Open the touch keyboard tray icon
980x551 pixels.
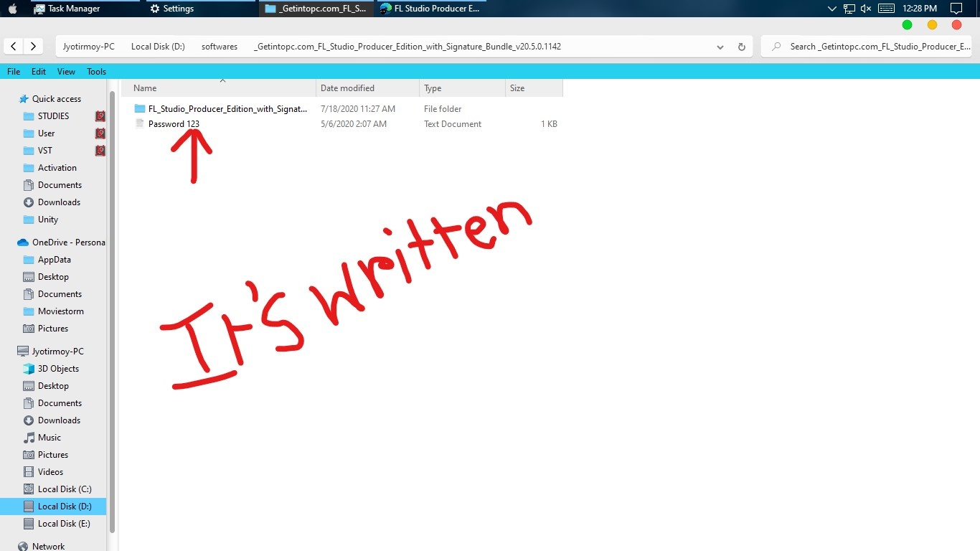point(886,9)
